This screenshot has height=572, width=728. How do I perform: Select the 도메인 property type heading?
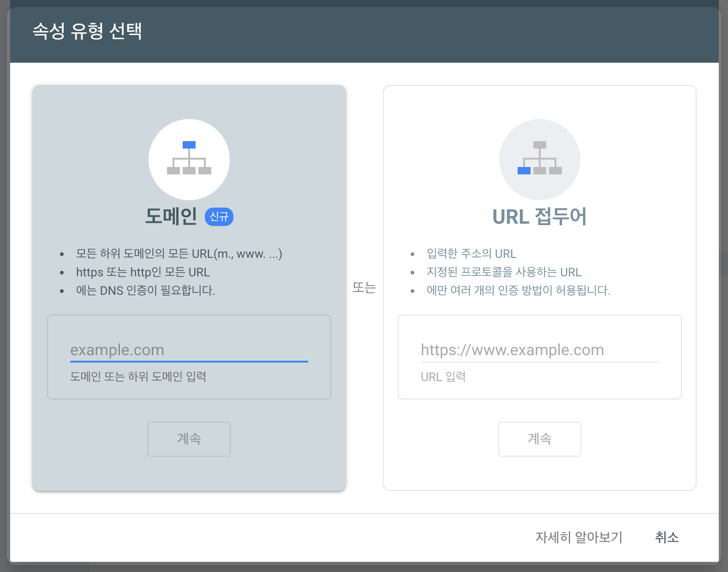point(171,216)
